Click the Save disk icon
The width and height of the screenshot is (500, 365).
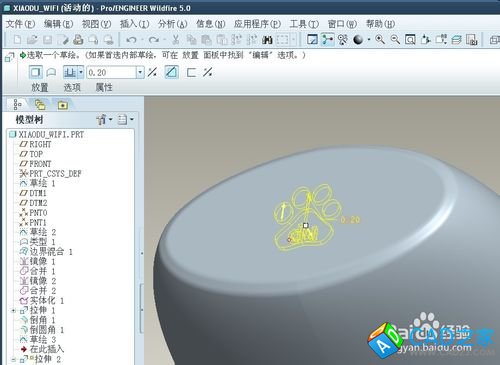coord(47,40)
